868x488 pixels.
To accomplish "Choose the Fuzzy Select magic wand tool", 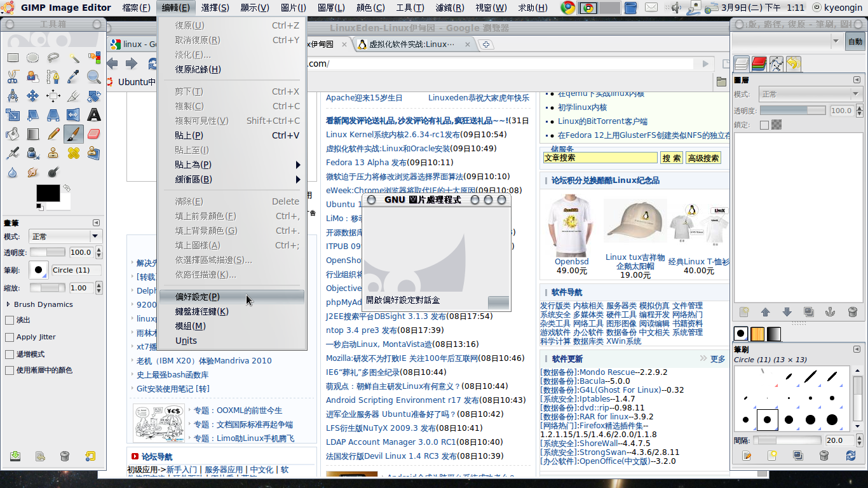I will pyautogui.click(x=74, y=57).
